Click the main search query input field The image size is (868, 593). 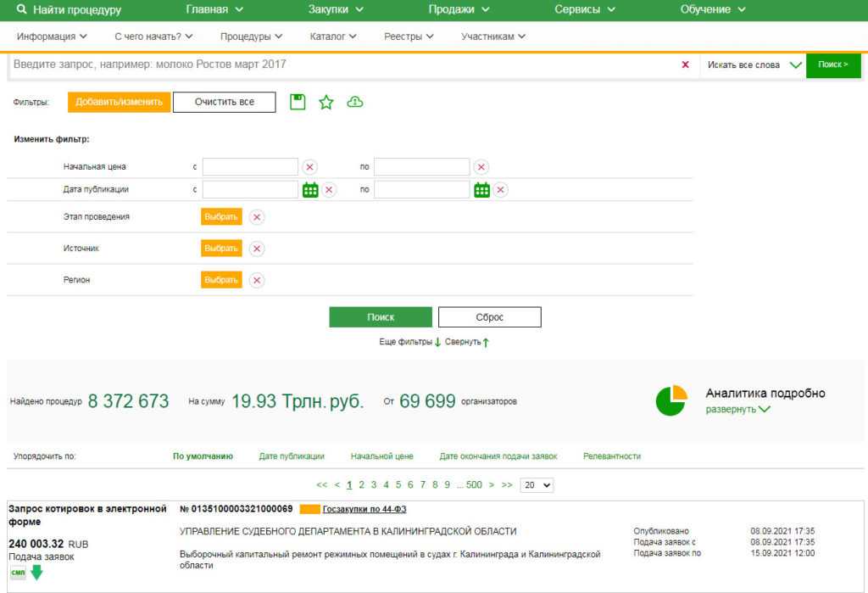click(339, 64)
